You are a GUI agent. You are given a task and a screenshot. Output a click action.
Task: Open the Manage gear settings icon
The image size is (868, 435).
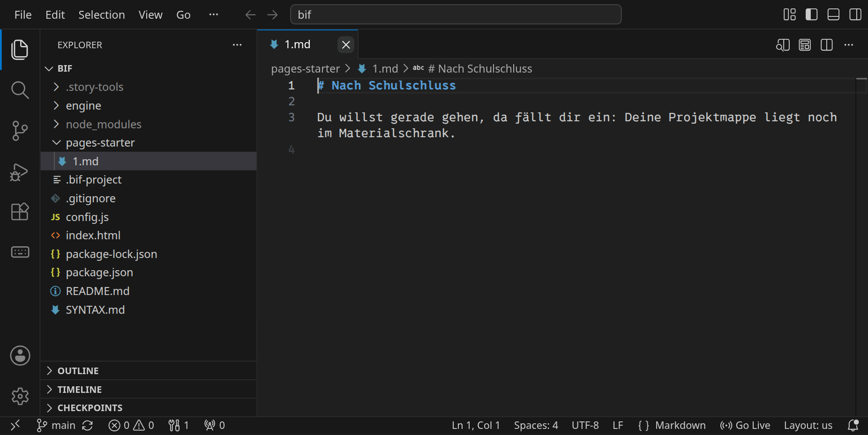click(x=20, y=397)
